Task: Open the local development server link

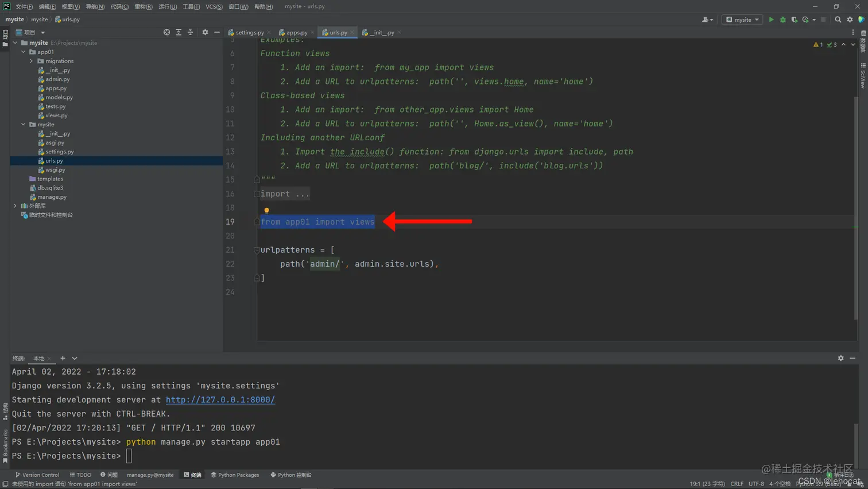Action: click(220, 399)
